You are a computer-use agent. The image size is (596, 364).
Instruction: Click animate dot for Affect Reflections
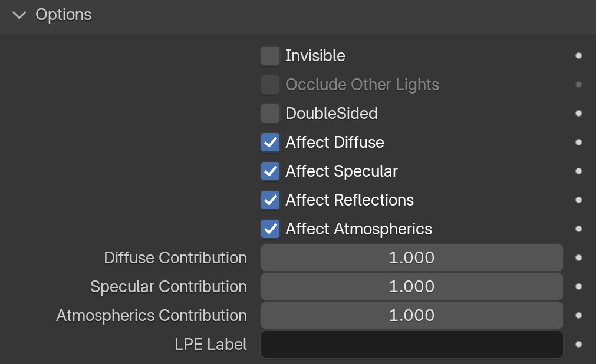(578, 200)
